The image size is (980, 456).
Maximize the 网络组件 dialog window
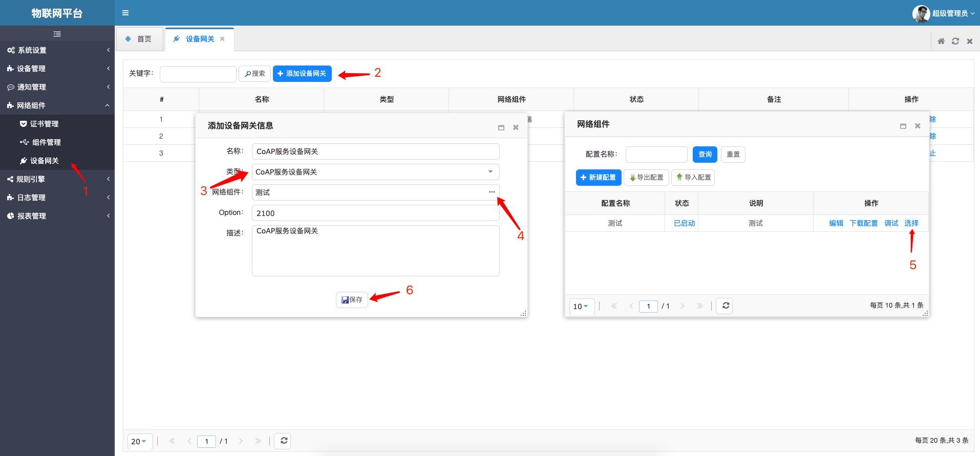pyautogui.click(x=903, y=126)
